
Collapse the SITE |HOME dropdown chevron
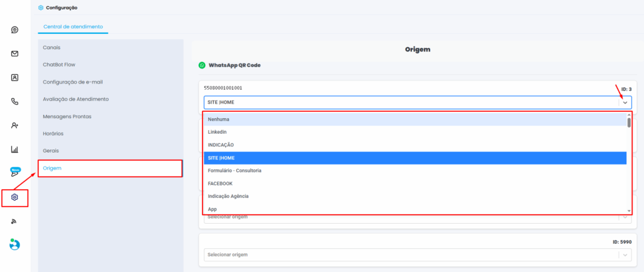[x=625, y=102]
